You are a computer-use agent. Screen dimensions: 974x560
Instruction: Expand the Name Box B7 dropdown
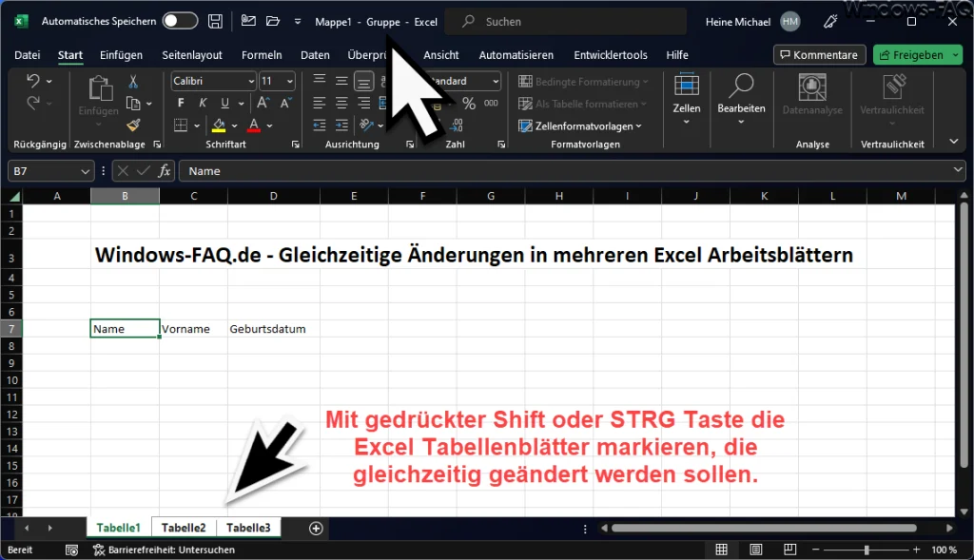point(85,171)
